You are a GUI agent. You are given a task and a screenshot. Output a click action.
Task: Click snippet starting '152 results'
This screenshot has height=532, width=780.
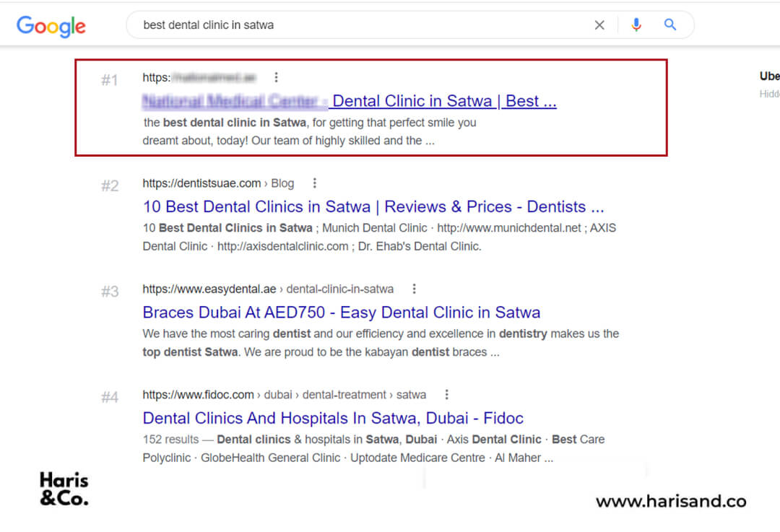(373, 448)
